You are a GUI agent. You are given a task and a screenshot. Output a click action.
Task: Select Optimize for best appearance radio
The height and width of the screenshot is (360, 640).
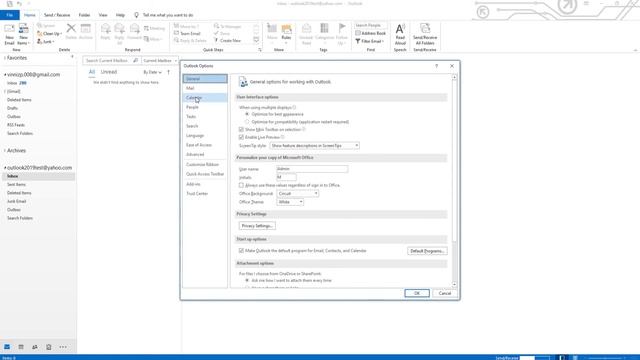click(247, 114)
